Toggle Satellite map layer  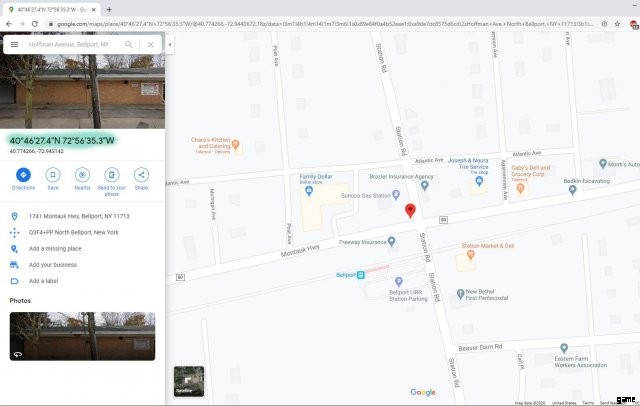[188, 380]
